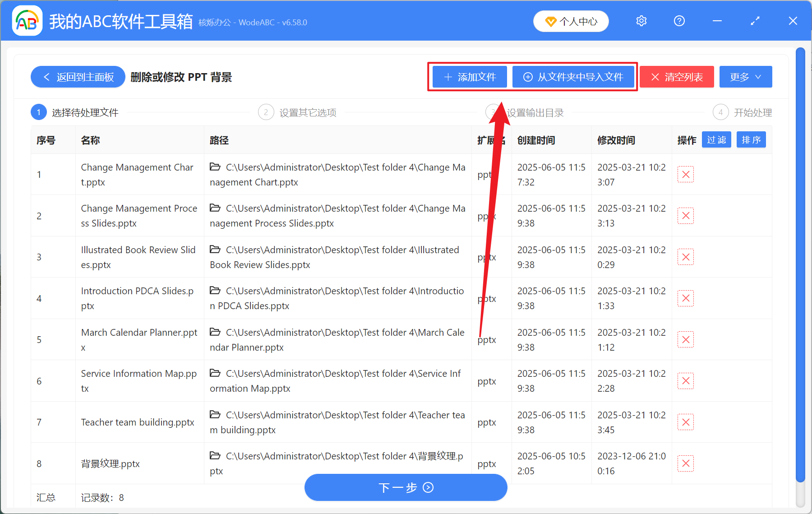812x514 pixels.
Task: Click the fullscreen expand arrow icon
Action: point(754,21)
